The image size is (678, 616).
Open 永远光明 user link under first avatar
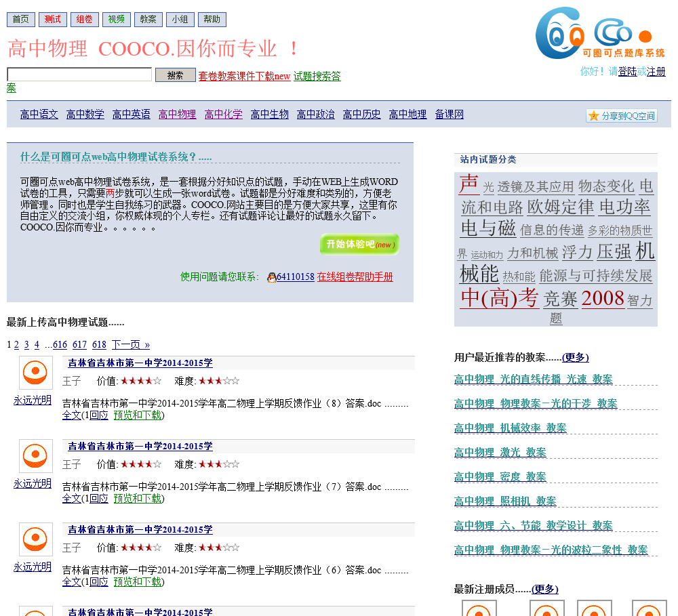(x=33, y=401)
